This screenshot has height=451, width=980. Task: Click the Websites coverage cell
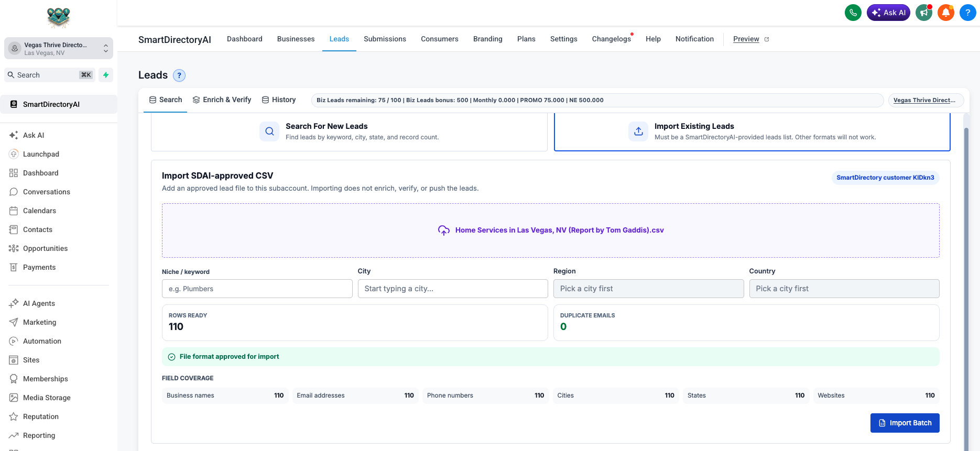(876, 395)
